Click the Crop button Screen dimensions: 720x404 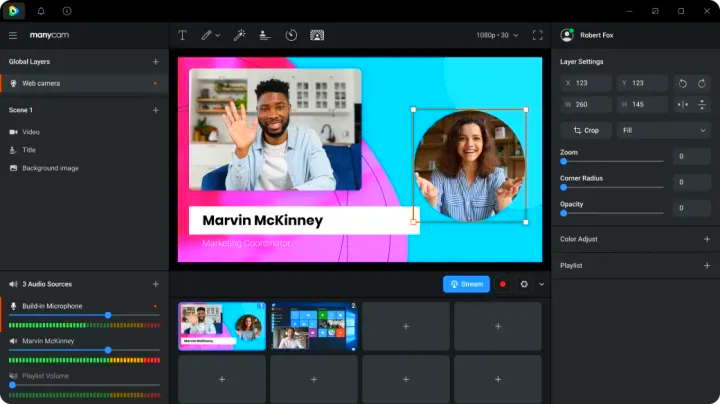coord(586,130)
